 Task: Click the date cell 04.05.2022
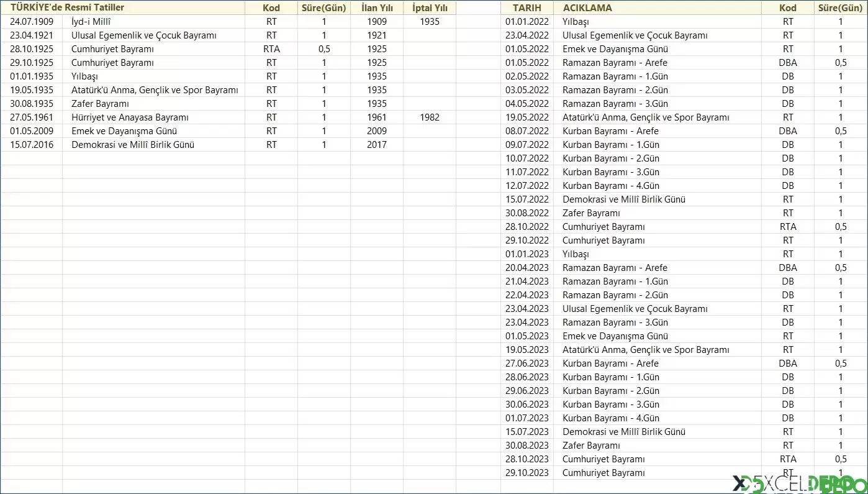tap(527, 104)
